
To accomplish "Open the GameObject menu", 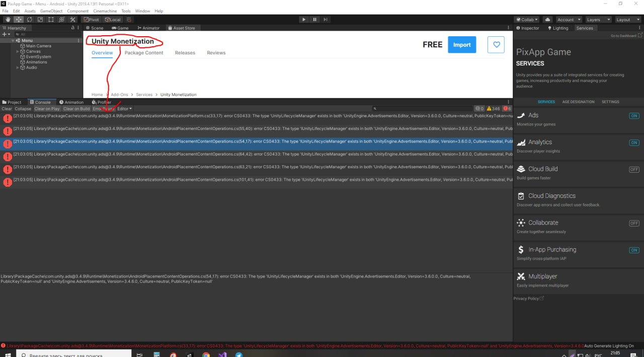I will (51, 11).
